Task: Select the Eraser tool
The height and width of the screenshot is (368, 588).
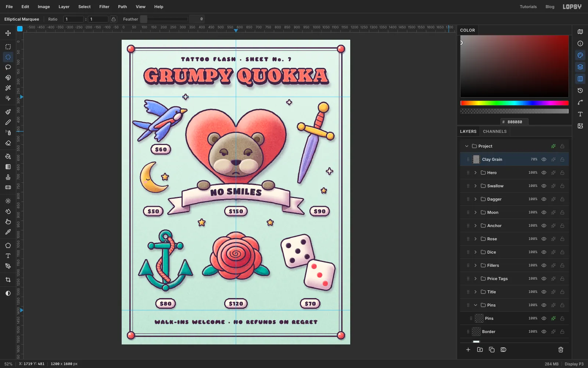Action: [x=8, y=143]
